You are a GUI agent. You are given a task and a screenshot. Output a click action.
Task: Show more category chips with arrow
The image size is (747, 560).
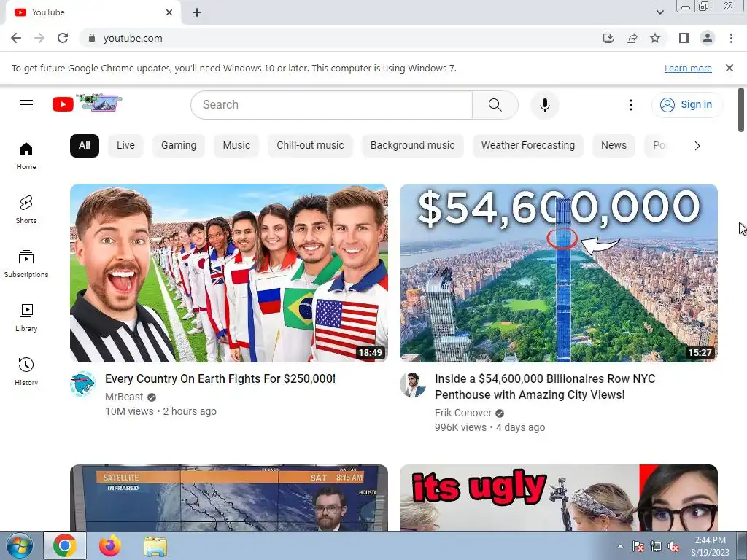click(697, 146)
